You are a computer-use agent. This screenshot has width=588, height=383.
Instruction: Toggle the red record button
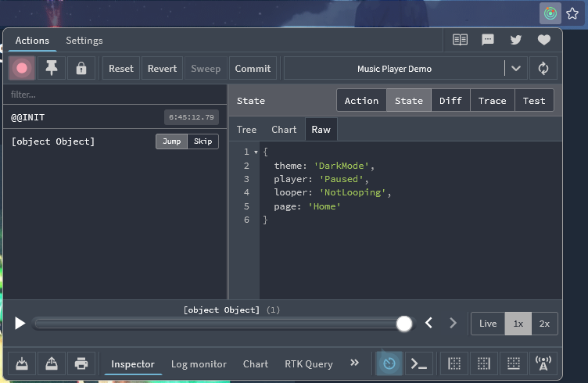coord(22,68)
